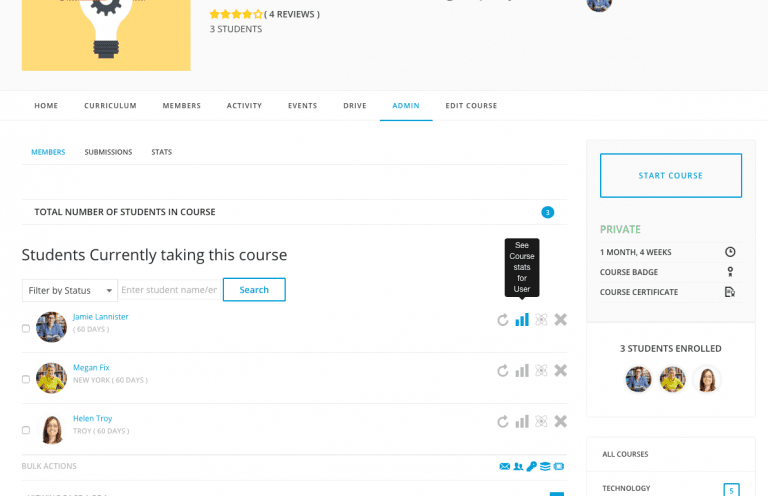Click Helen Troy's avatar in enrolled students
Image resolution: width=768 pixels, height=496 pixels.
pyautogui.click(x=706, y=379)
